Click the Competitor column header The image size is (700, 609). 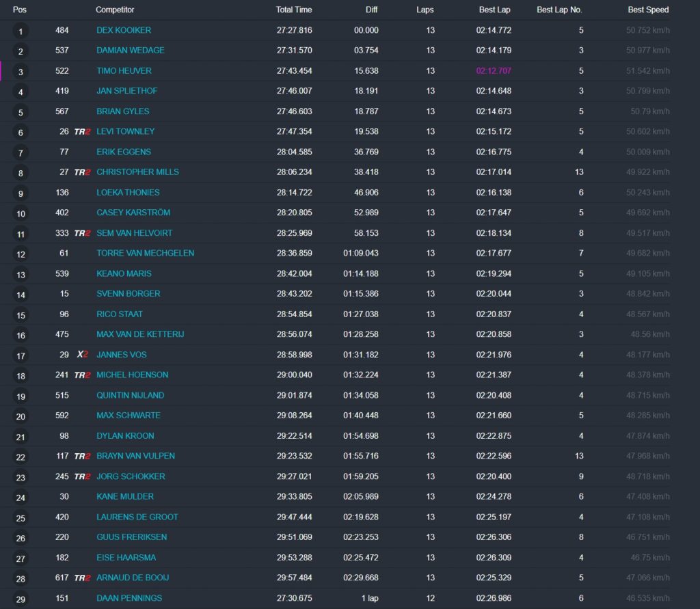115,10
